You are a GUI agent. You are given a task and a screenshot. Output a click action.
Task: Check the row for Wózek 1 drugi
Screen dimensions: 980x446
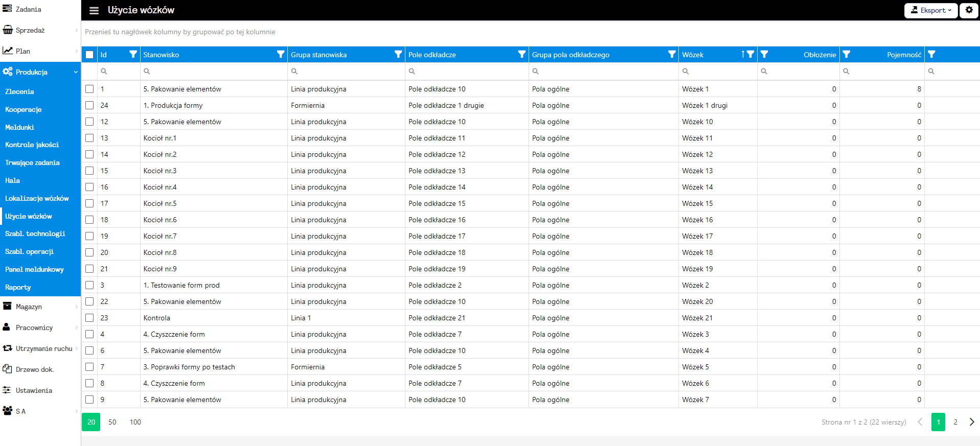tap(89, 105)
